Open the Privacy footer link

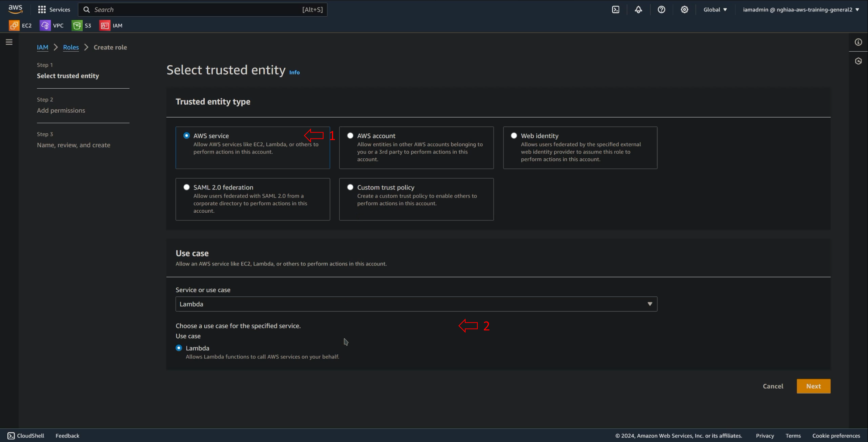(x=765, y=436)
